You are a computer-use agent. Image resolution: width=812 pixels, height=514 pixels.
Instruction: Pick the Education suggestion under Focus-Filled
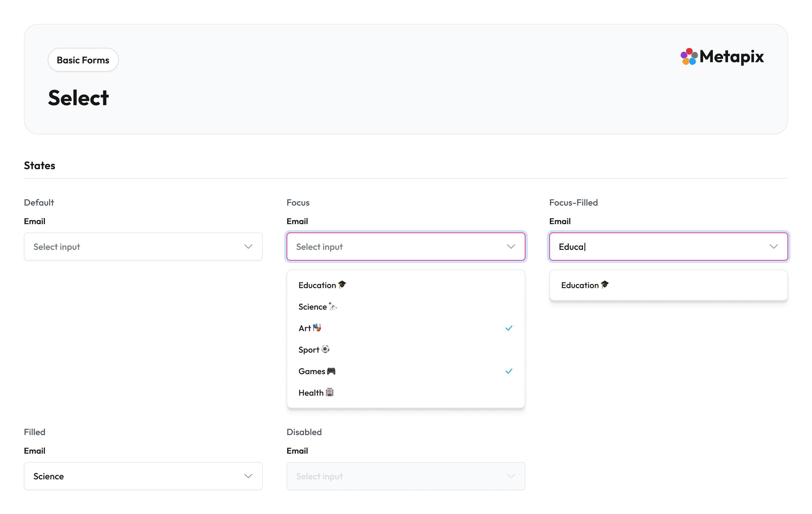click(x=580, y=285)
